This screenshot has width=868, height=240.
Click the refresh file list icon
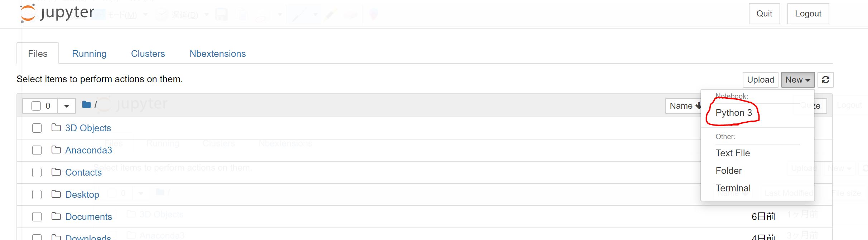[825, 80]
